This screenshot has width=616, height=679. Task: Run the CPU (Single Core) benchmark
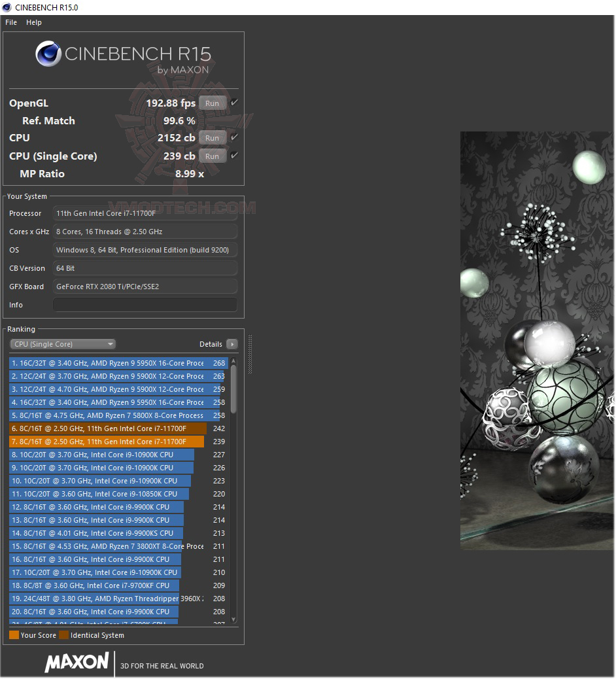pos(212,156)
